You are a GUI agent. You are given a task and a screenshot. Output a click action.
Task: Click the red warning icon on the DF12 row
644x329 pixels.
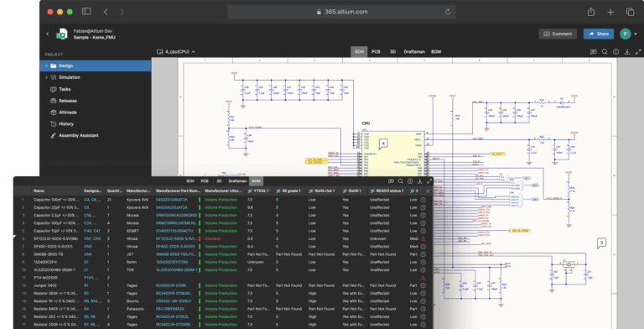click(423, 238)
